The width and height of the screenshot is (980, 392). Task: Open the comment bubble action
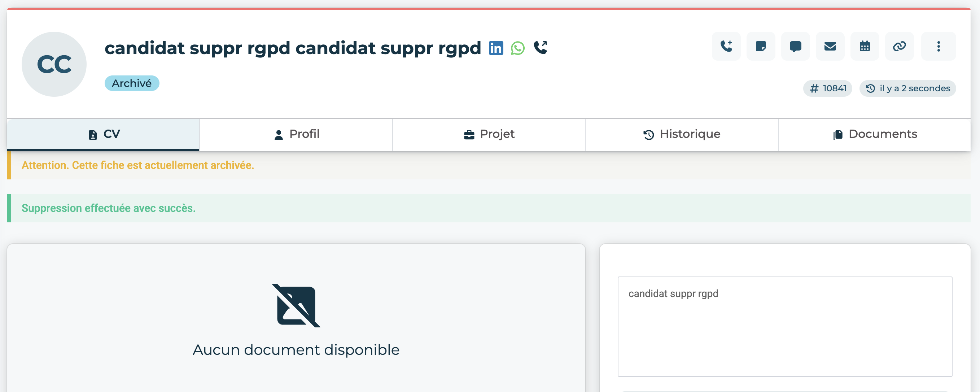(795, 47)
